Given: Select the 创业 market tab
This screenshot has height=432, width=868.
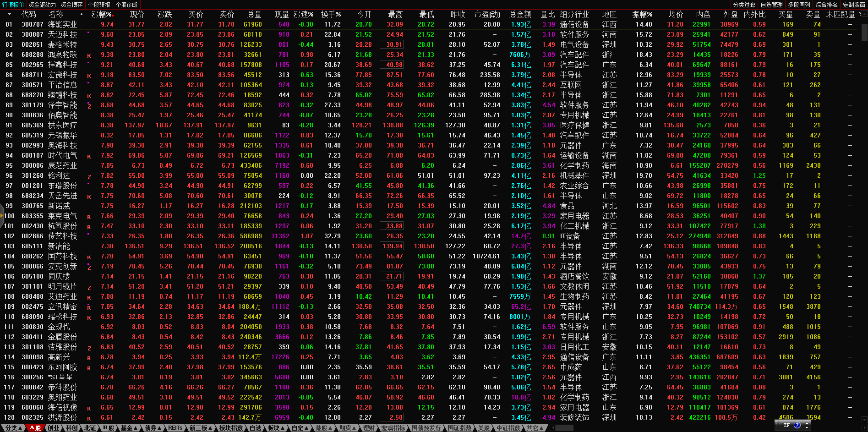Looking at the screenshot, I should [x=53, y=428].
